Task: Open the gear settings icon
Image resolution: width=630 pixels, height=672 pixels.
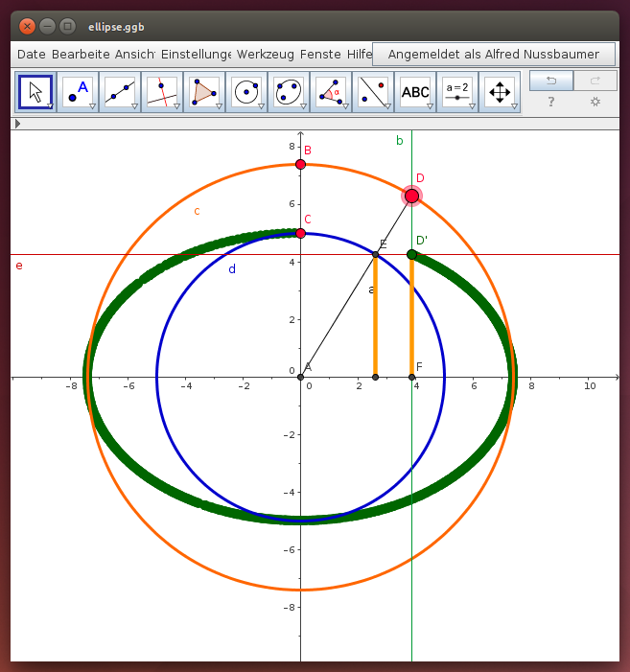Action: (x=595, y=102)
